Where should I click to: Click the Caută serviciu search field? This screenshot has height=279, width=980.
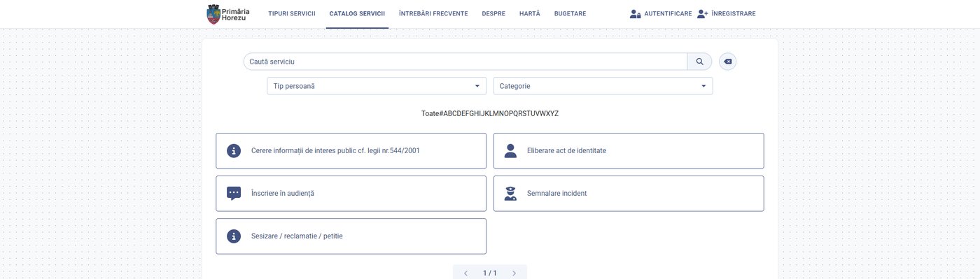pyautogui.click(x=465, y=62)
